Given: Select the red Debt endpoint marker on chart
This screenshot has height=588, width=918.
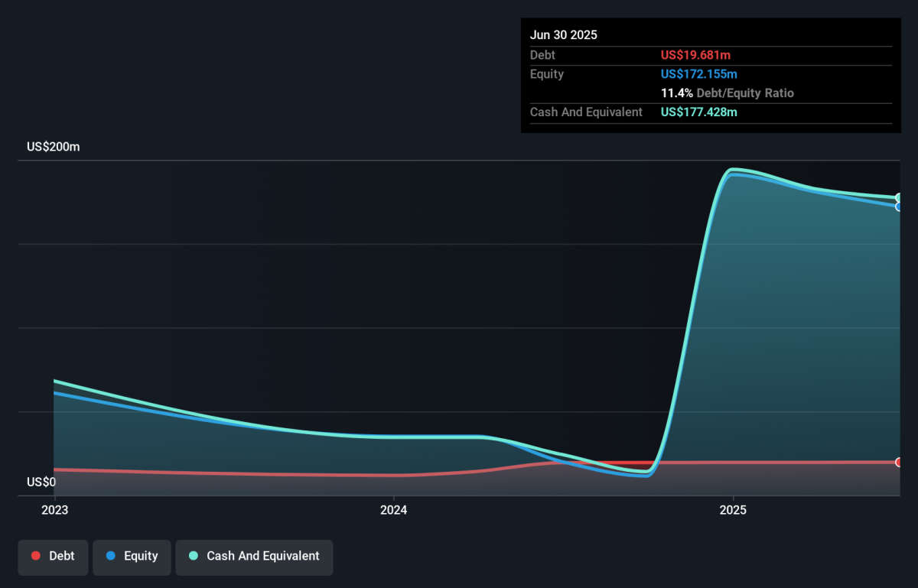Looking at the screenshot, I should pyautogui.click(x=900, y=462).
